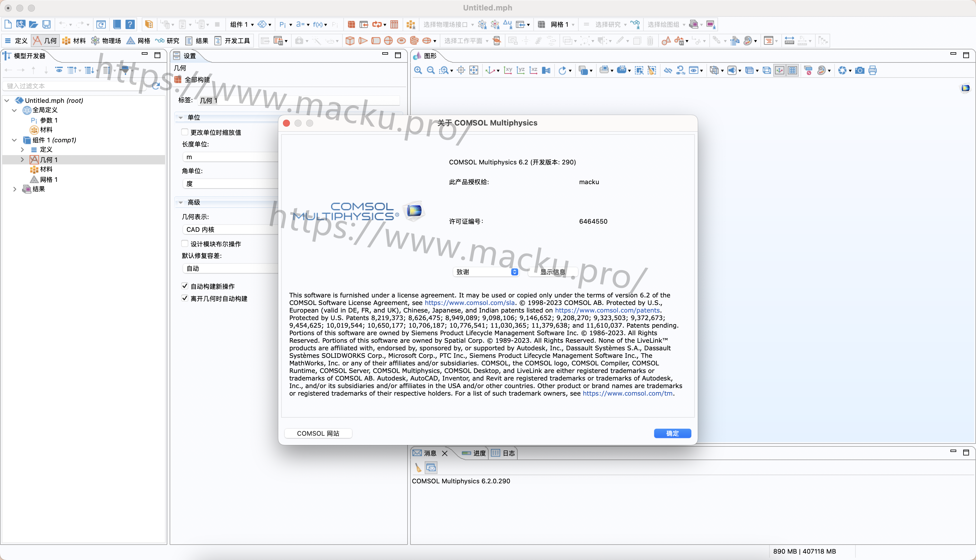Screen dimensions: 976x560
Task: Switch to the 进度 tab
Action: (474, 453)
